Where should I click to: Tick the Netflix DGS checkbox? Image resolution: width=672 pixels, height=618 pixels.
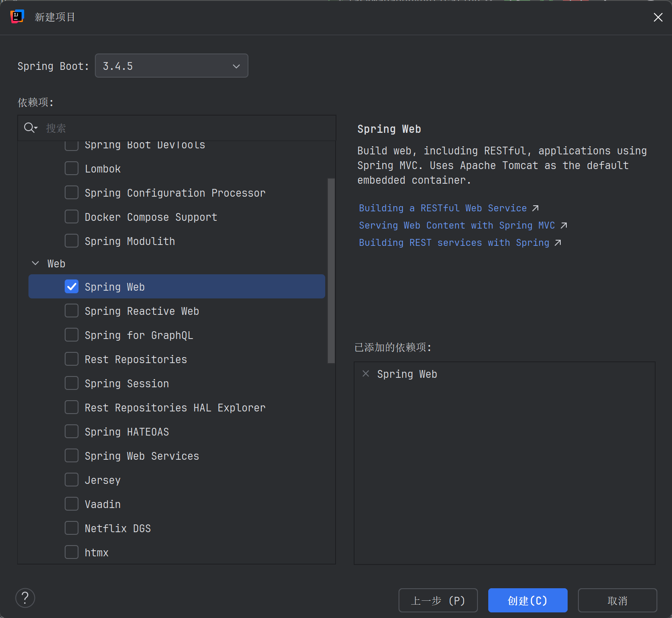(x=72, y=528)
